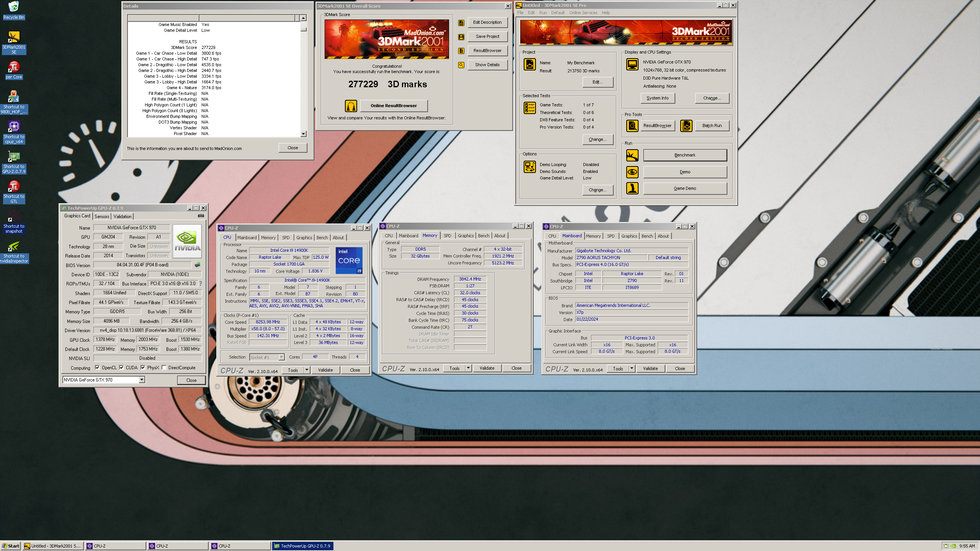Switch to the SPD tab in CPU-Z Memory window

(448, 236)
